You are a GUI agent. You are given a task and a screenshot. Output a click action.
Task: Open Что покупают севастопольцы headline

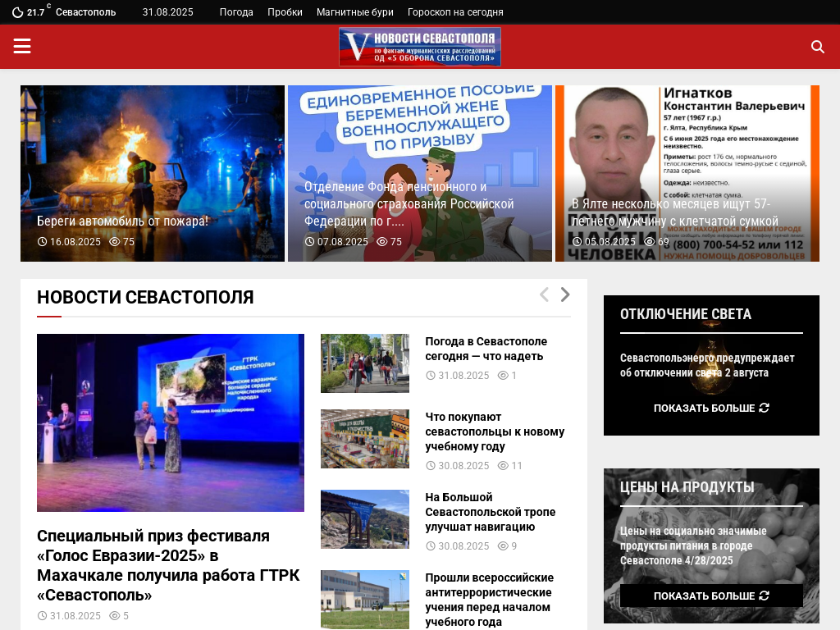pyautogui.click(x=495, y=431)
